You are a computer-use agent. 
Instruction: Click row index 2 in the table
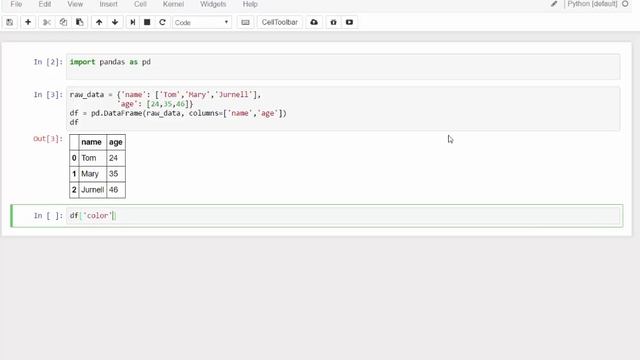74,190
